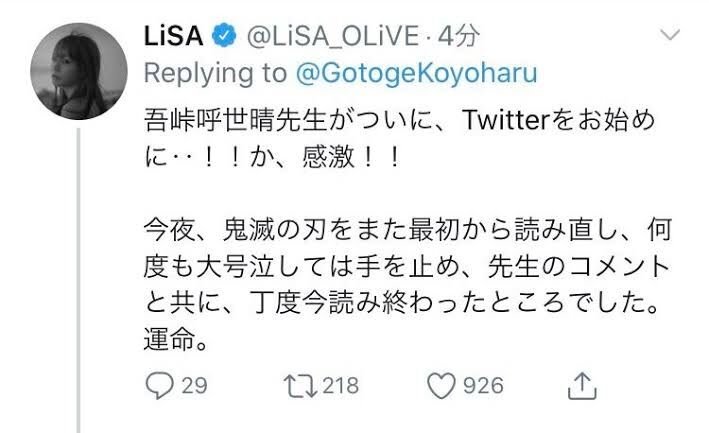
Task: Click the line ending with 感激！！
Action: pyautogui.click(x=273, y=158)
